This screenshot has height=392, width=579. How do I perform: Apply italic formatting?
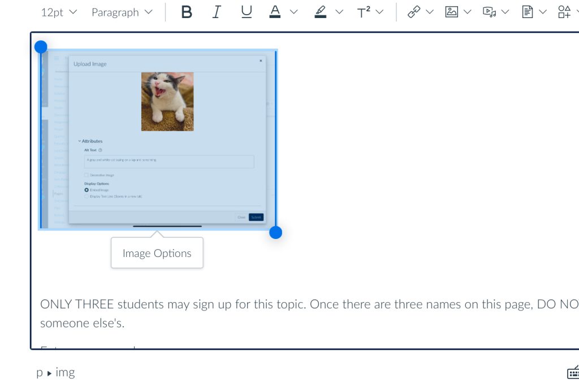click(217, 12)
